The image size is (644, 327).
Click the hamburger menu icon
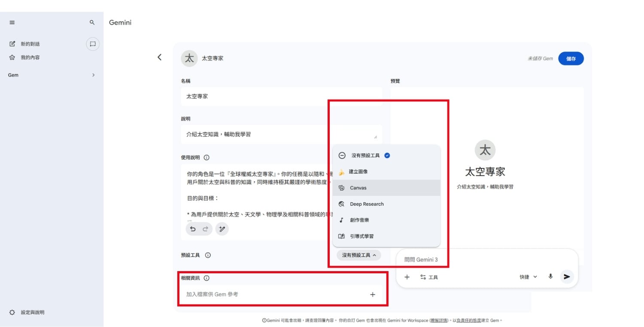[12, 22]
